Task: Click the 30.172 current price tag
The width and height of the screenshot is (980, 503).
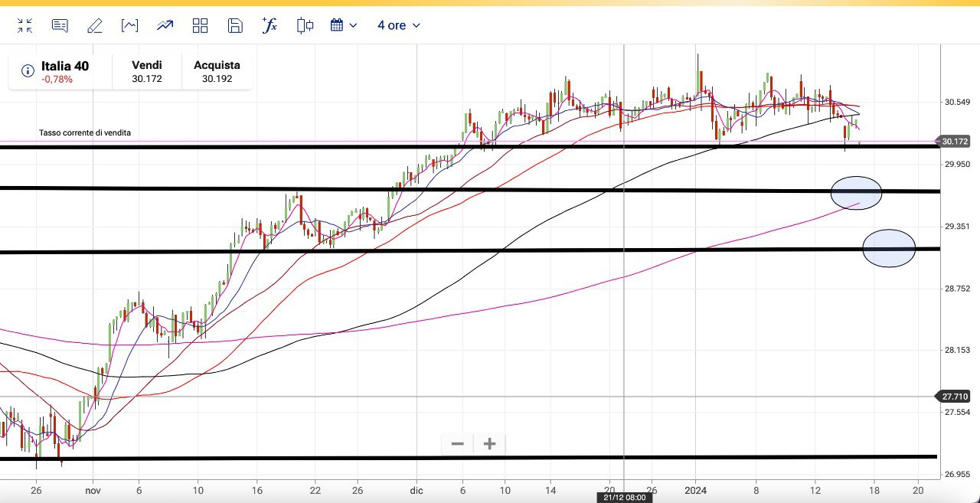Action: click(x=955, y=142)
